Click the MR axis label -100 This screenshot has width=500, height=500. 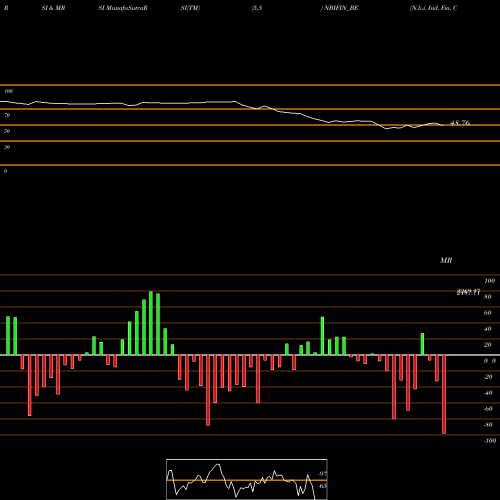pos(490,441)
